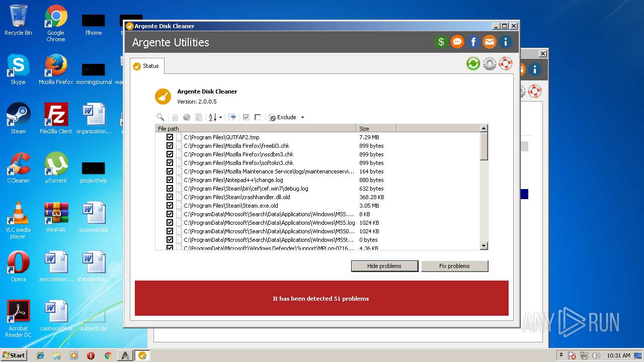This screenshot has width=644, height=362.
Task: Open the sort order dropdown arrow
Action: pos(220,118)
